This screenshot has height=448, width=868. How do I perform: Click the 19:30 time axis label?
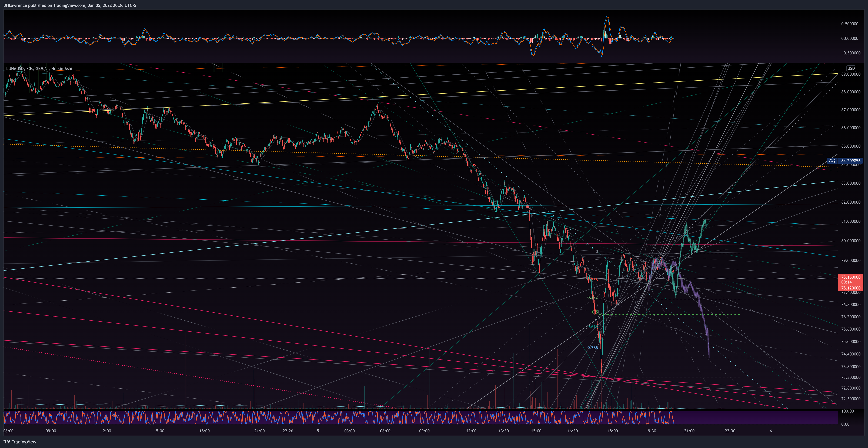(651, 431)
